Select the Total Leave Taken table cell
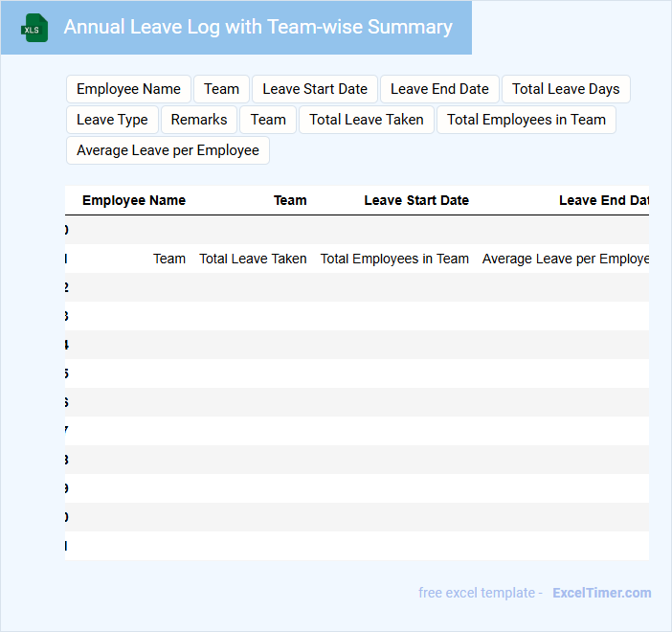The height and width of the screenshot is (632, 672). tap(253, 259)
